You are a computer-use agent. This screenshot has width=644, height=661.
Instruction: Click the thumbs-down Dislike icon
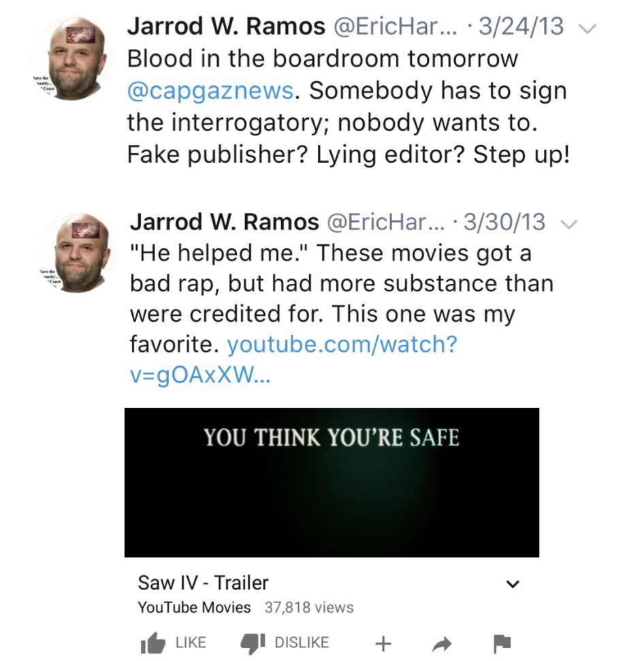click(x=253, y=643)
